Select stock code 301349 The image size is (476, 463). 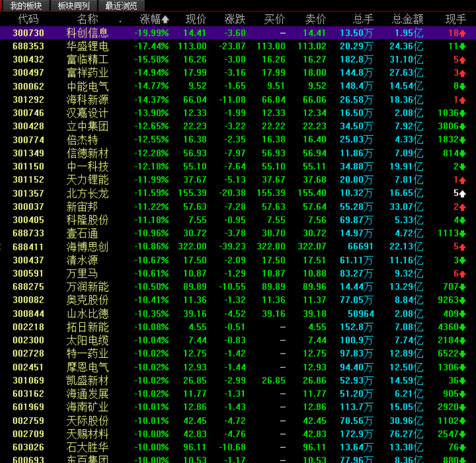[x=28, y=153]
